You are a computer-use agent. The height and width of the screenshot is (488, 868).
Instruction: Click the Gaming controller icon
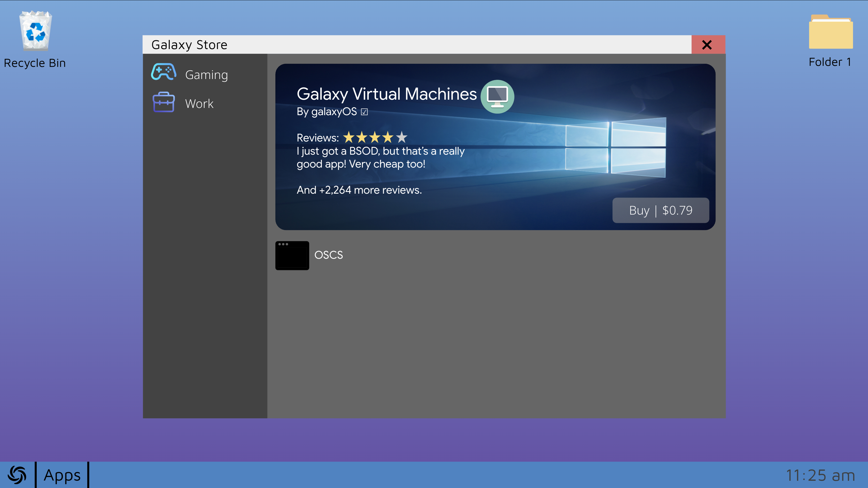coord(164,72)
